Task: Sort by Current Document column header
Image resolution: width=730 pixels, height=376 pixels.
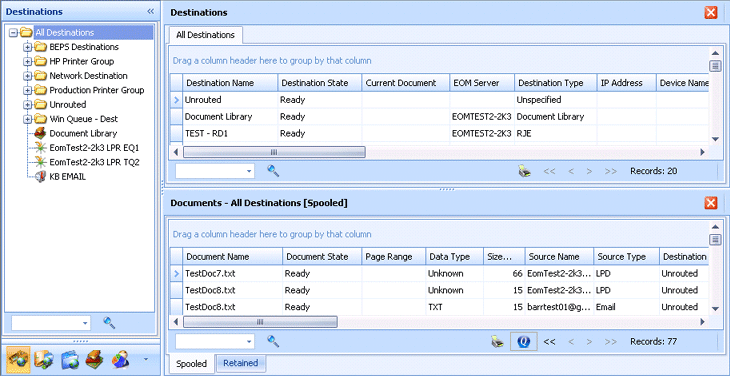Action: (406, 83)
